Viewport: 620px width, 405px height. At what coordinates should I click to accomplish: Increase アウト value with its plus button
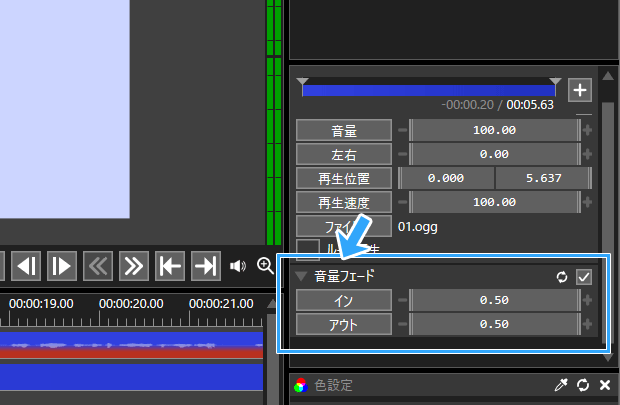tap(587, 324)
